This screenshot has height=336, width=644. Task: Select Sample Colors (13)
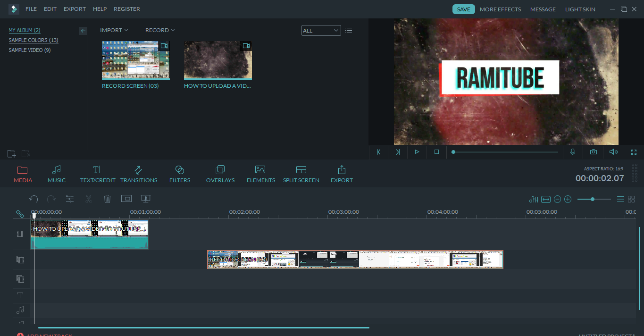33,40
